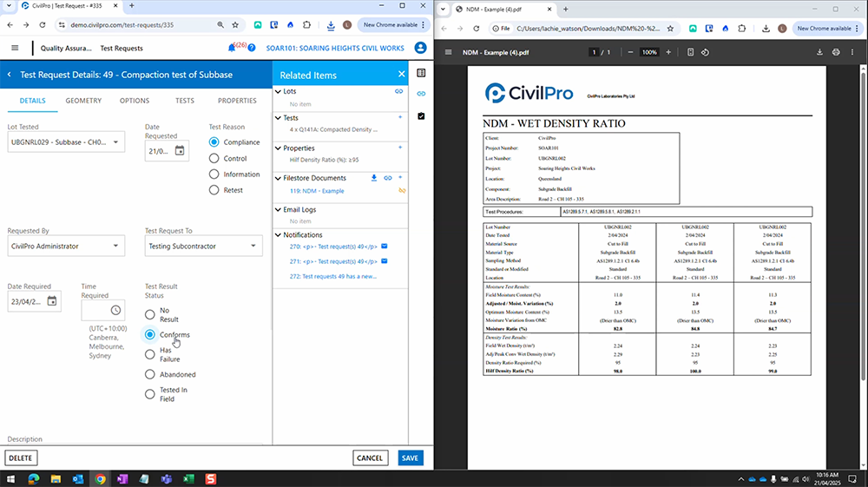This screenshot has width=868, height=487.
Task: Open the Lot Tested dropdown
Action: click(66, 142)
